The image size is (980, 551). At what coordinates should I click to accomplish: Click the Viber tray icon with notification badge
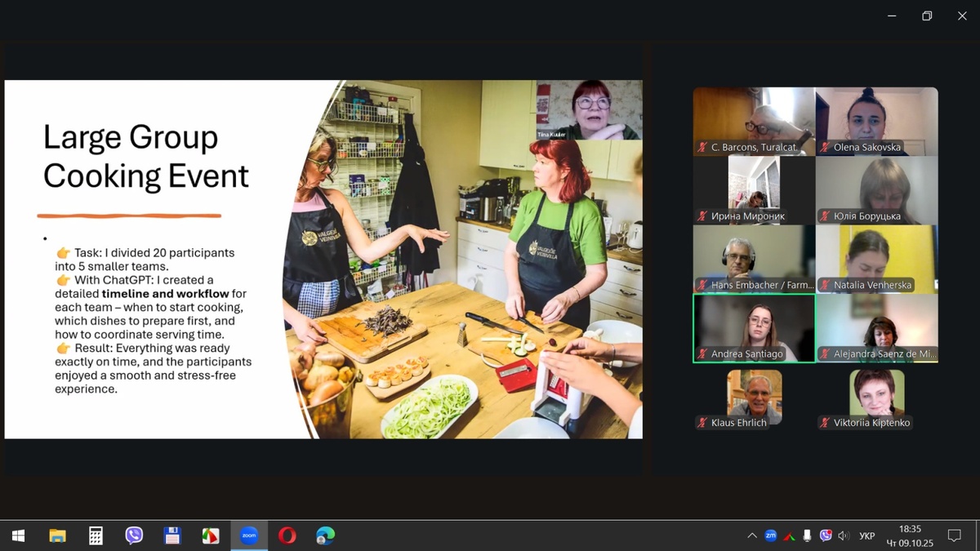point(826,535)
